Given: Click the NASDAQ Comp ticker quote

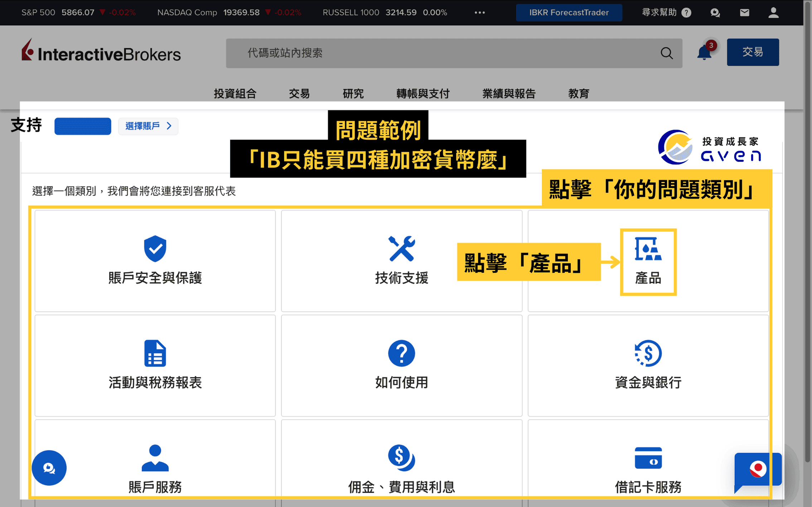Looking at the screenshot, I should click(229, 13).
